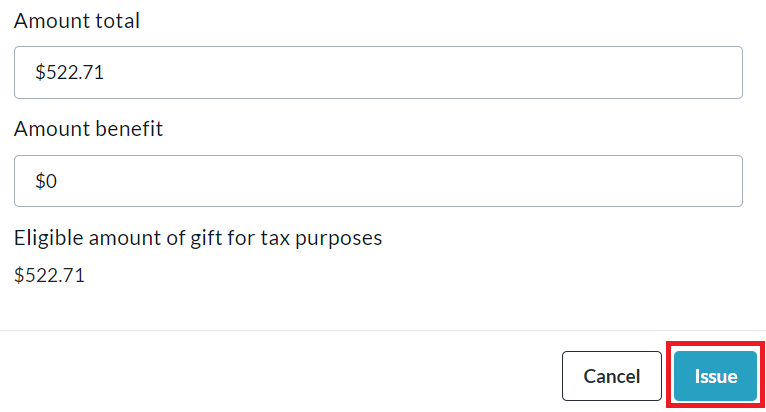Click the "Amount total" label

[x=76, y=21]
